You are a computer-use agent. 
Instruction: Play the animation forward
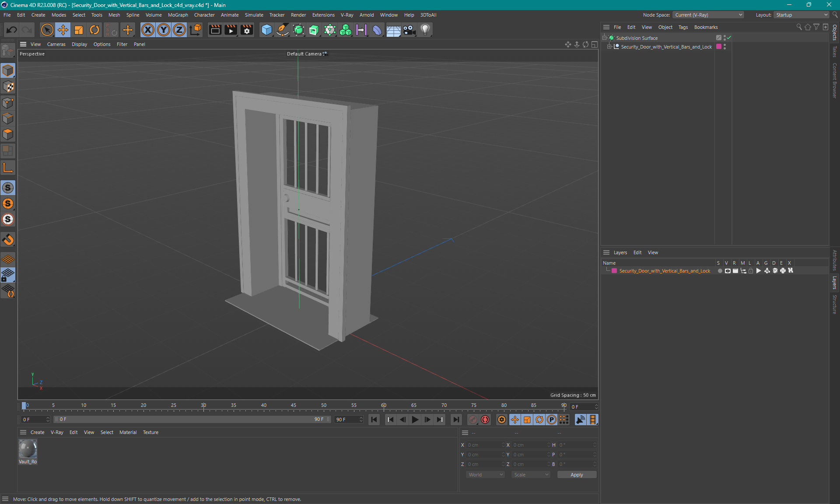pos(415,420)
